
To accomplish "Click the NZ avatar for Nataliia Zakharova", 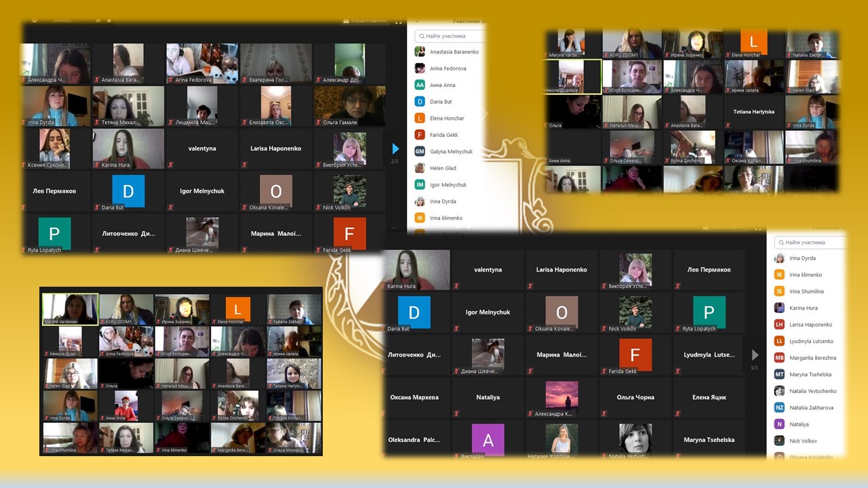I will [780, 407].
